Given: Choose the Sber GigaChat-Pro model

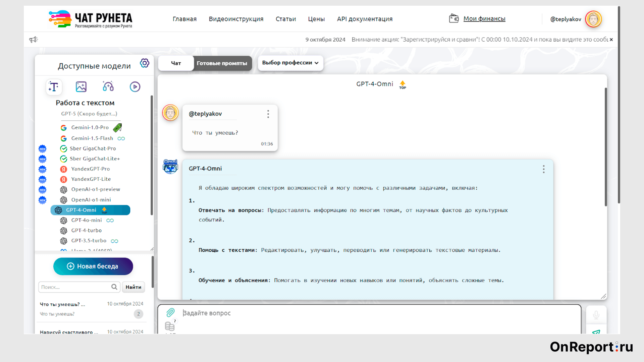Looking at the screenshot, I should click(93, 148).
